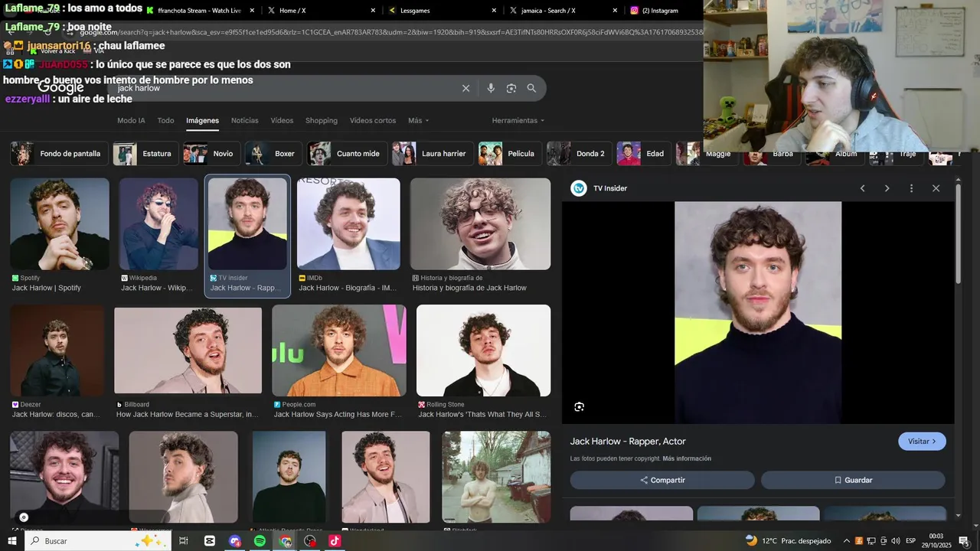Expand the Herramientas tools dropdown
This screenshot has height=551, width=980.
pyautogui.click(x=518, y=121)
